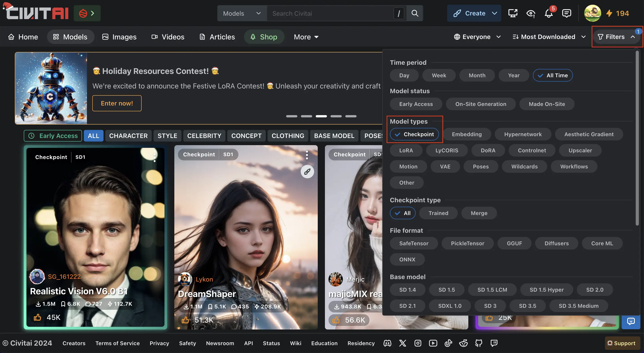Like majicMIX thumbs-up 56.6K

coord(349,320)
